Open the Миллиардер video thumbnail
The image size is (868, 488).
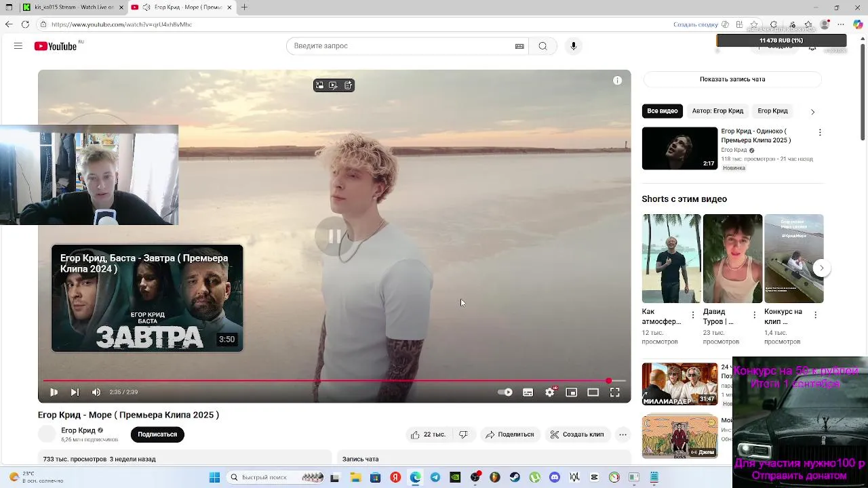[x=679, y=384]
